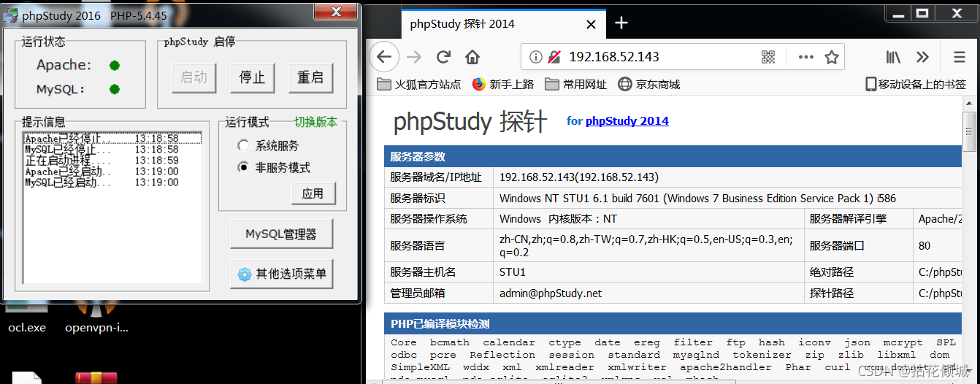Click the 应用 button
Viewport: 980px width, 384px height.
coord(313,193)
